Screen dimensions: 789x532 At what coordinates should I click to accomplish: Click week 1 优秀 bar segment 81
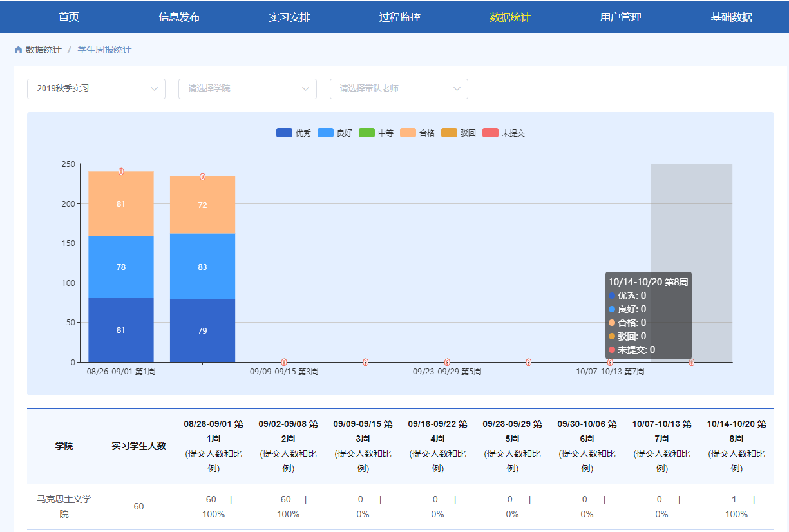click(121, 330)
